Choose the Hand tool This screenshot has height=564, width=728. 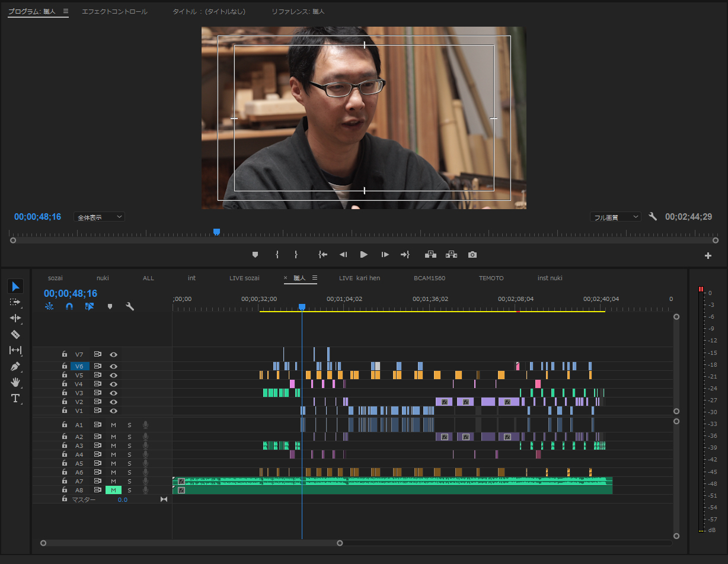pos(15,382)
